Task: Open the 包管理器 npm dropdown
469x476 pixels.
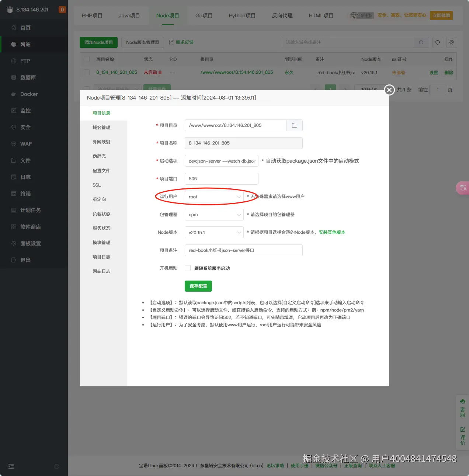Action: coord(214,215)
